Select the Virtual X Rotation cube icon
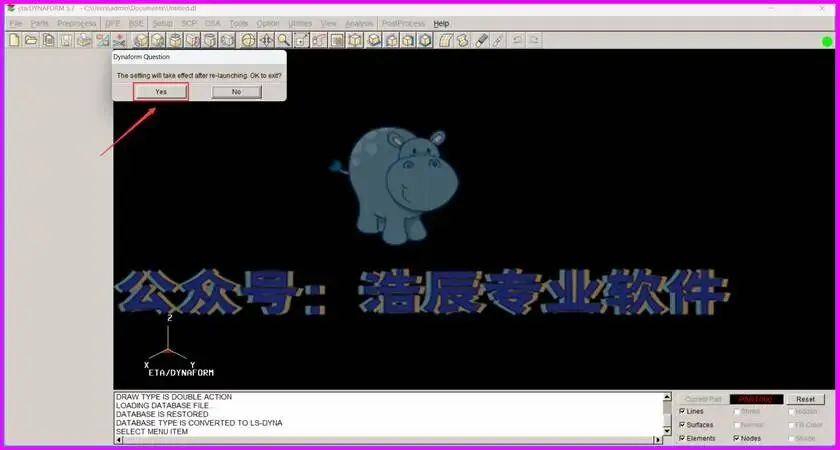The height and width of the screenshot is (450, 840). pyautogui.click(x=141, y=40)
